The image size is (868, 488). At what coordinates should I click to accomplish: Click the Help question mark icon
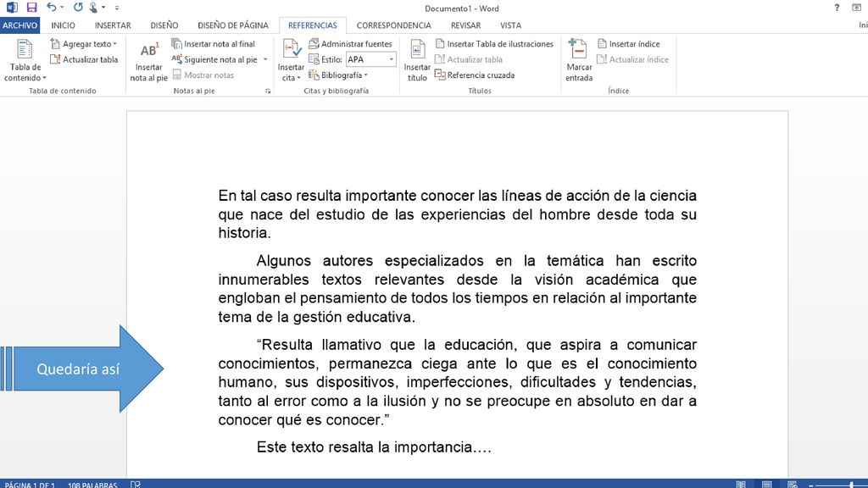[x=837, y=8]
